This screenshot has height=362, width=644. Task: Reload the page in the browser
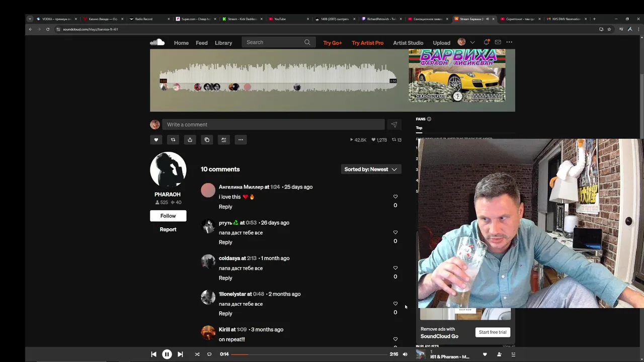(48, 29)
